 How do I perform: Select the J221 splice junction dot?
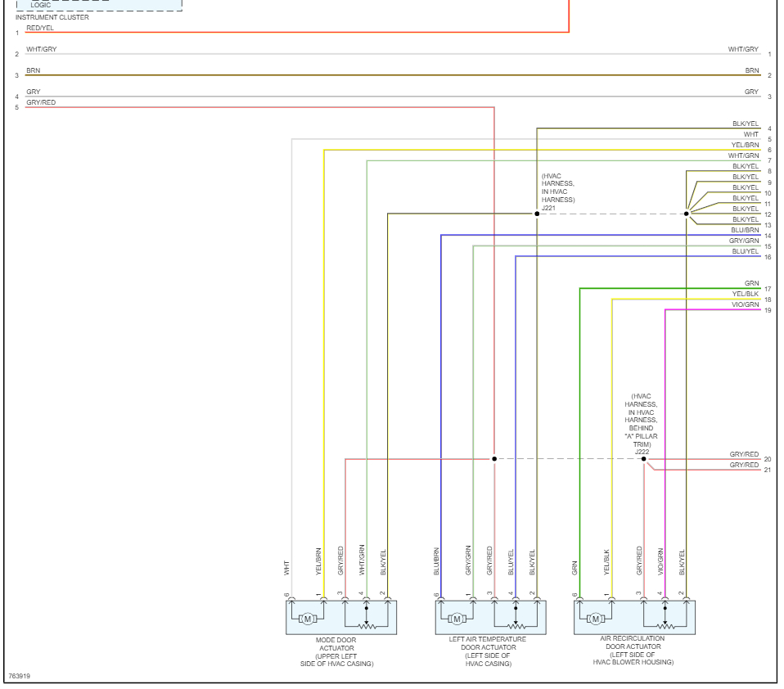pyautogui.click(x=537, y=214)
